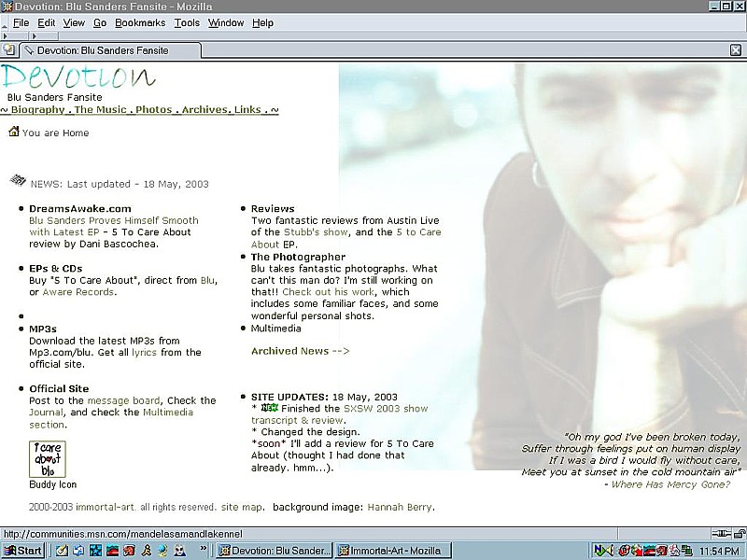The height and width of the screenshot is (560, 747).
Task: Open the Multimedia section link under Official Site
Action: point(110,418)
